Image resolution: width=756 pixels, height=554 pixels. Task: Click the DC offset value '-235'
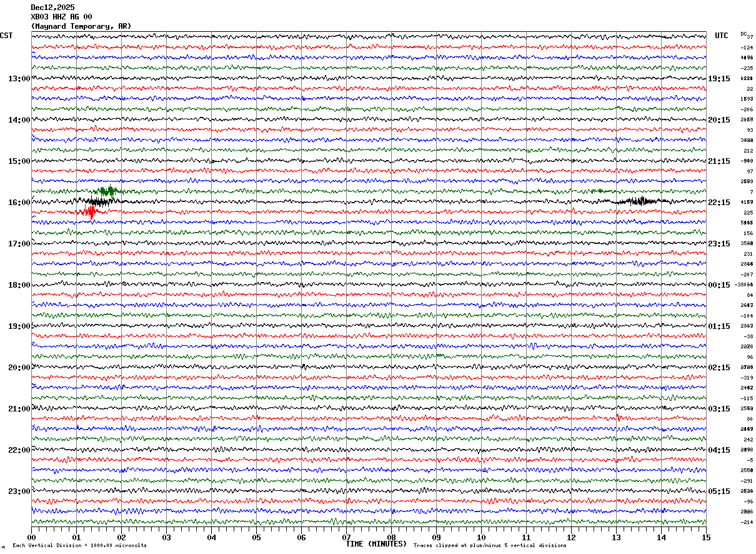[747, 68]
